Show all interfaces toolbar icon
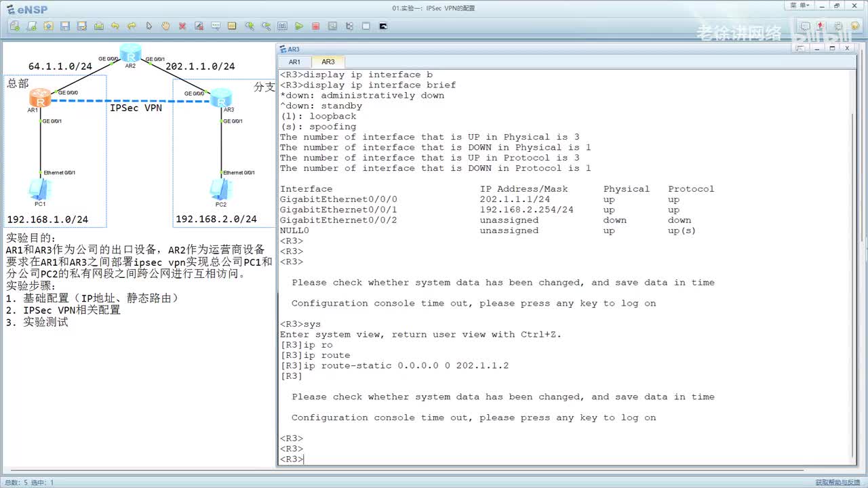Screen dimensions: 868x488 pyautogui.click(x=349, y=26)
